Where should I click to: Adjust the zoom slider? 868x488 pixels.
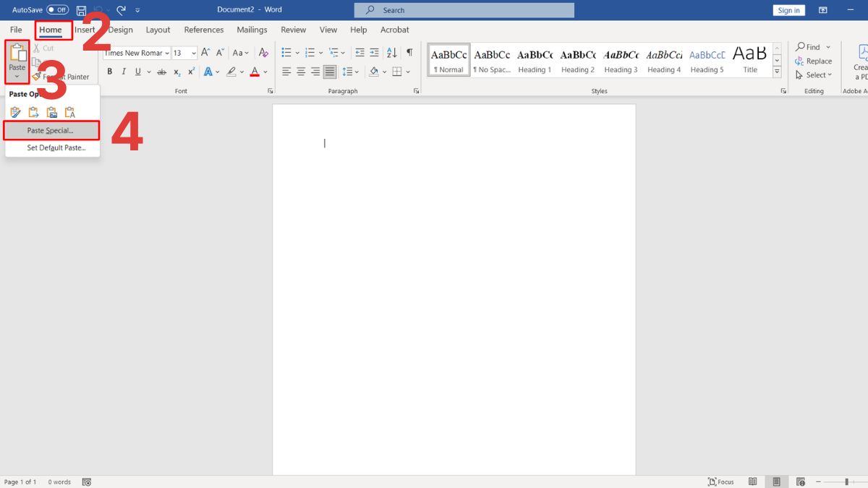(x=846, y=481)
